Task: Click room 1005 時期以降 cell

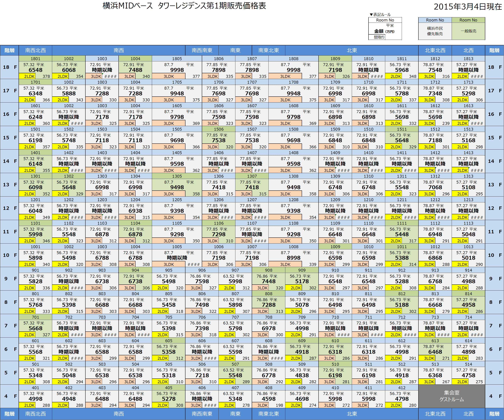Action: [x=177, y=258]
